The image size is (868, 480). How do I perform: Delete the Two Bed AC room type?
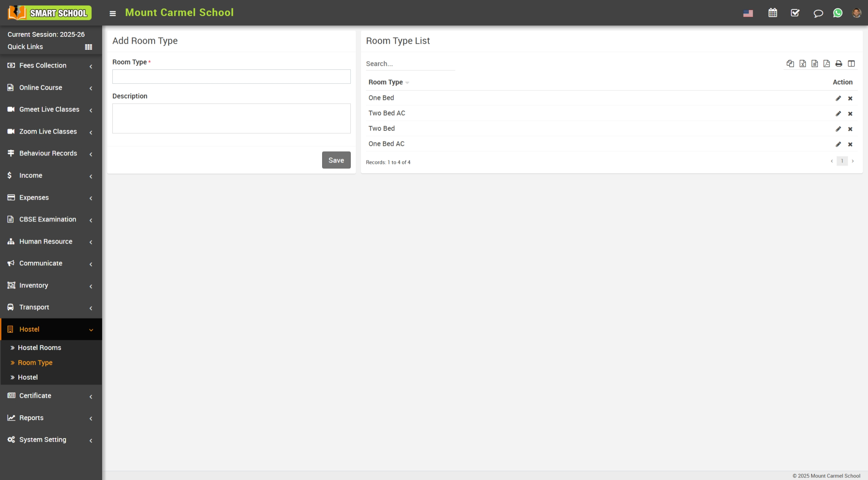(x=850, y=114)
